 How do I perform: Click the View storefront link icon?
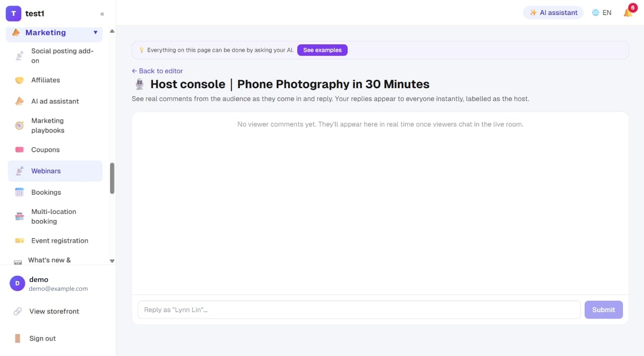point(18,311)
